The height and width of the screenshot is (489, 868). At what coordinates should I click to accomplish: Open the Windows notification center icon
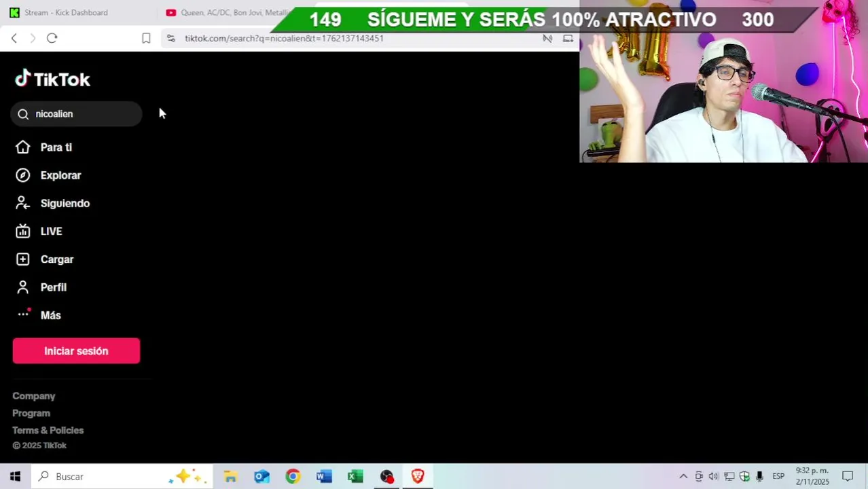(848, 477)
